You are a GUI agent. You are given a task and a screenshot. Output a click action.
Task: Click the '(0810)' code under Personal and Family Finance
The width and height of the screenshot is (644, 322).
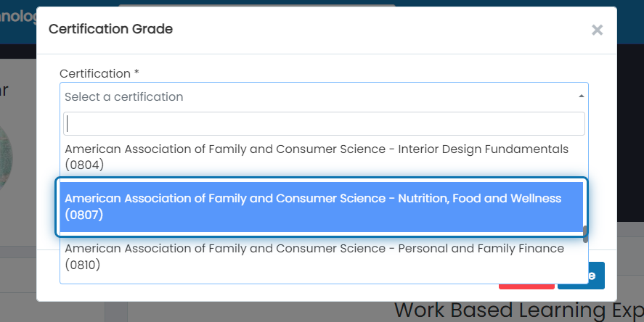(x=83, y=265)
